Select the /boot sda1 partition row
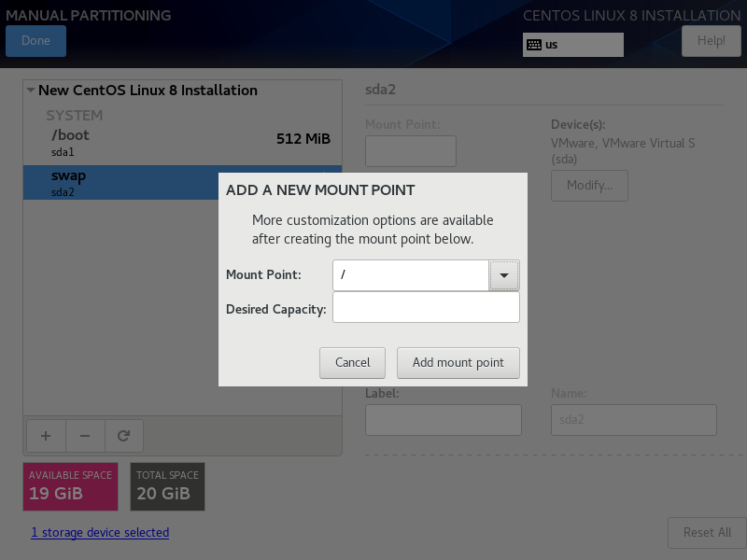 pos(182,143)
